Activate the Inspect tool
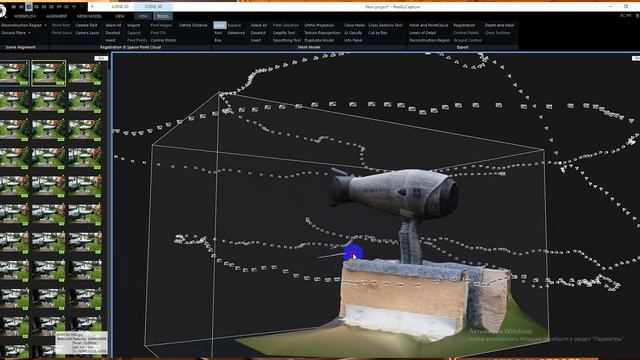The width and height of the screenshot is (640, 360). click(x=133, y=25)
